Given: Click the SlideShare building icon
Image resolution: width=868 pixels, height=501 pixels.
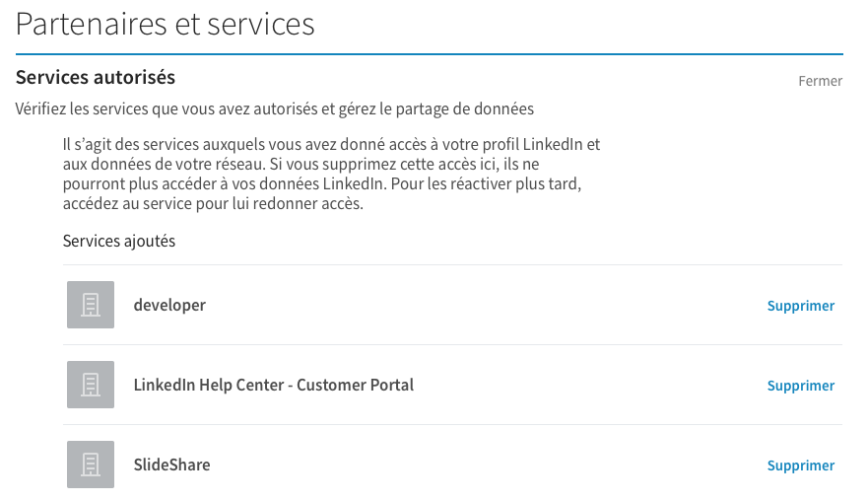Looking at the screenshot, I should click(x=91, y=465).
